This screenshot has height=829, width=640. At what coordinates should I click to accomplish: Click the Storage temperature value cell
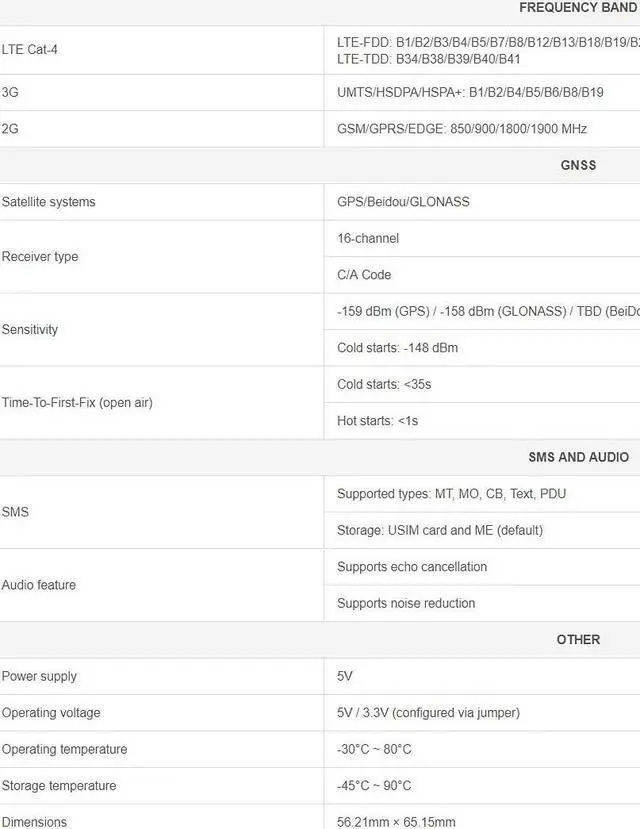(x=374, y=786)
